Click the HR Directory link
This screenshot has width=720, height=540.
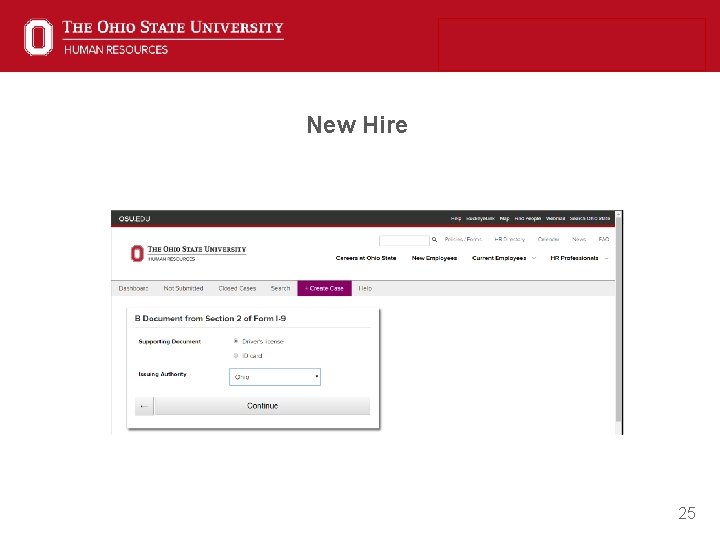509,239
